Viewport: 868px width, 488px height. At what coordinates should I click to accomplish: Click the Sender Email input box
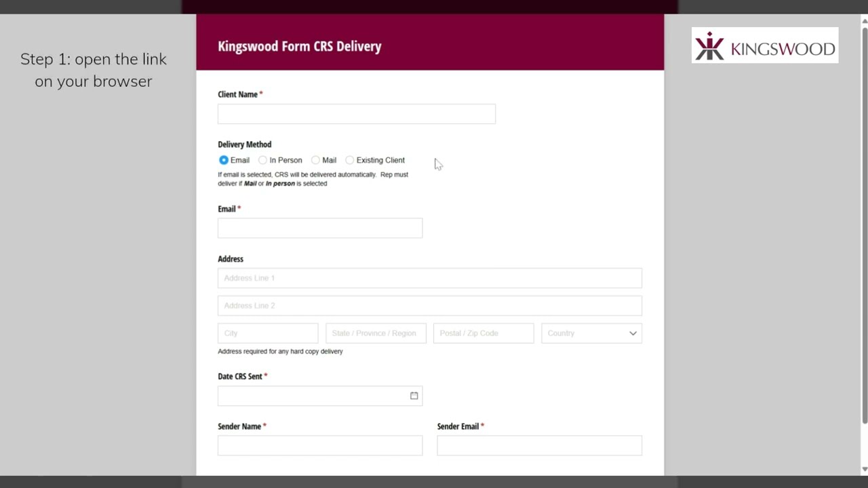pyautogui.click(x=540, y=445)
